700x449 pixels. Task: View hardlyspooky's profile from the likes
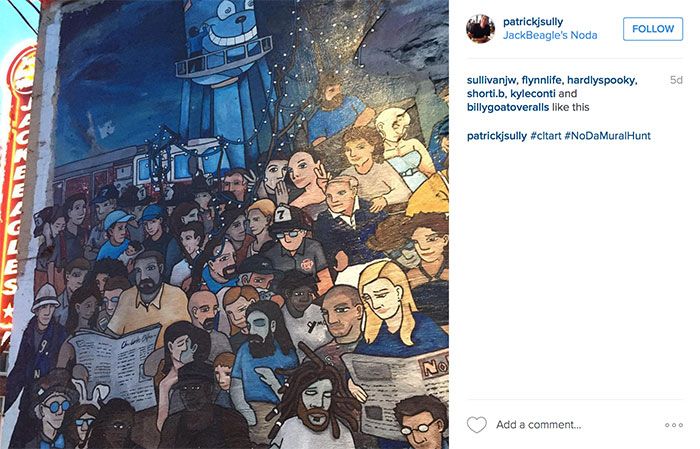(601, 80)
